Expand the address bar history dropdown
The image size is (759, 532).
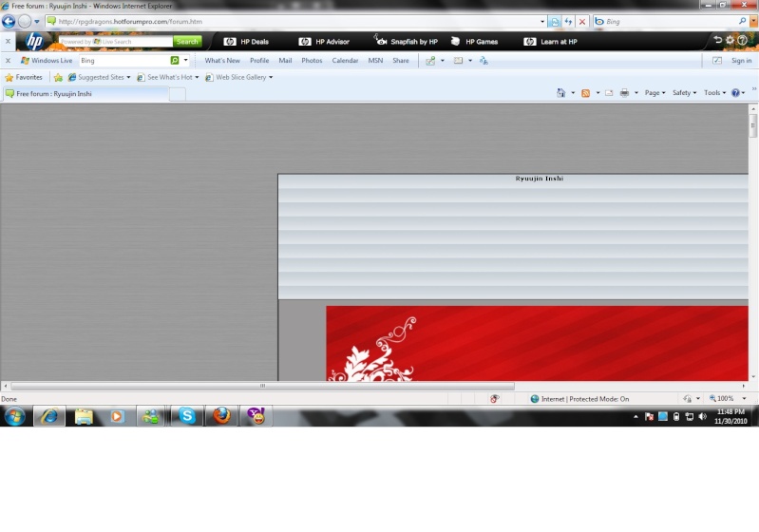tap(542, 21)
